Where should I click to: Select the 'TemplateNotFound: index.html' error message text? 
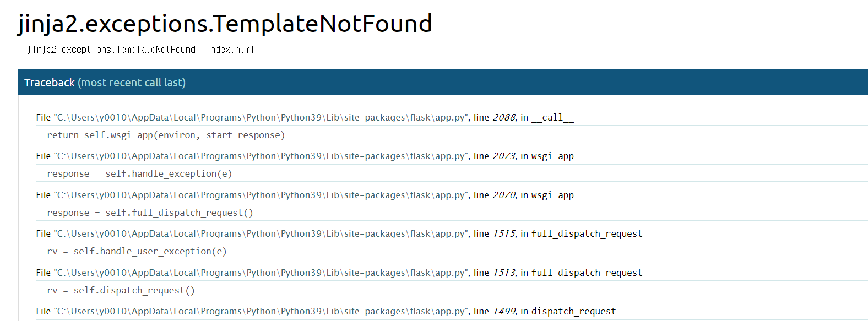(x=140, y=50)
